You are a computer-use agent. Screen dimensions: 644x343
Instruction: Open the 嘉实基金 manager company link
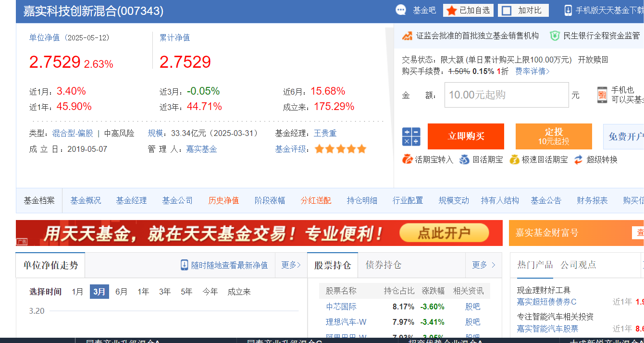[201, 149]
